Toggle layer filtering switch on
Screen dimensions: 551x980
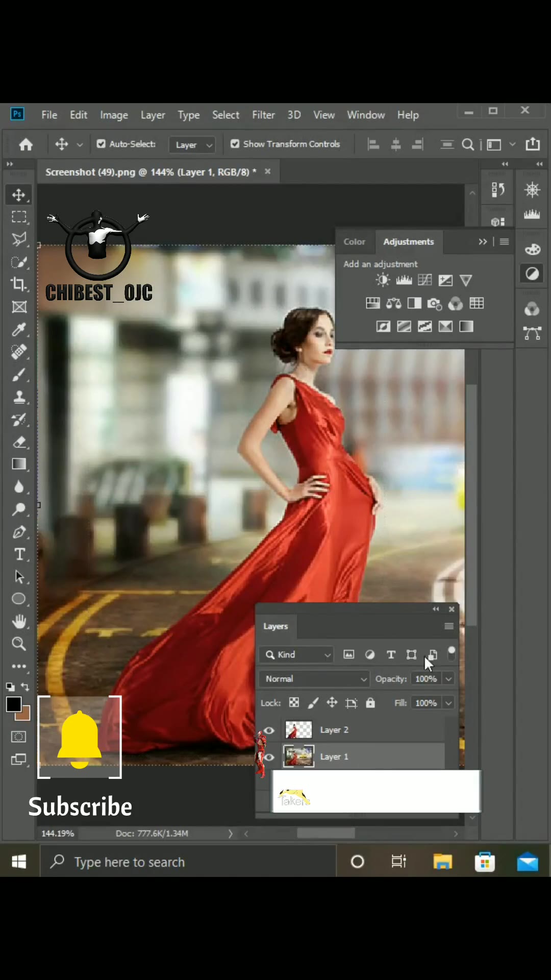tap(452, 654)
